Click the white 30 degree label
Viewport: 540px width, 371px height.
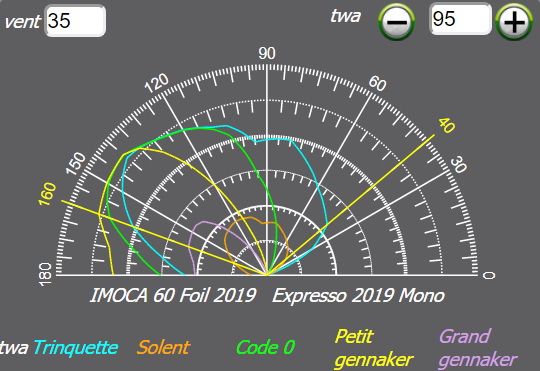coord(458,165)
